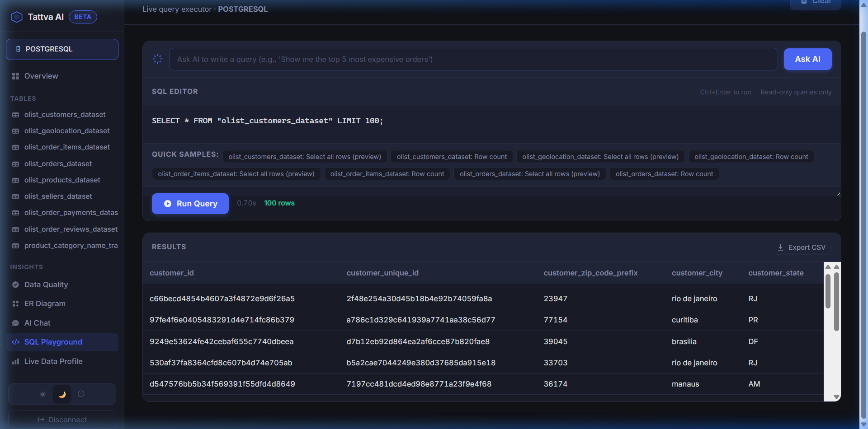This screenshot has height=429, width=868.
Task: Open the AI Chat bubble icon
Action: [x=16, y=323]
